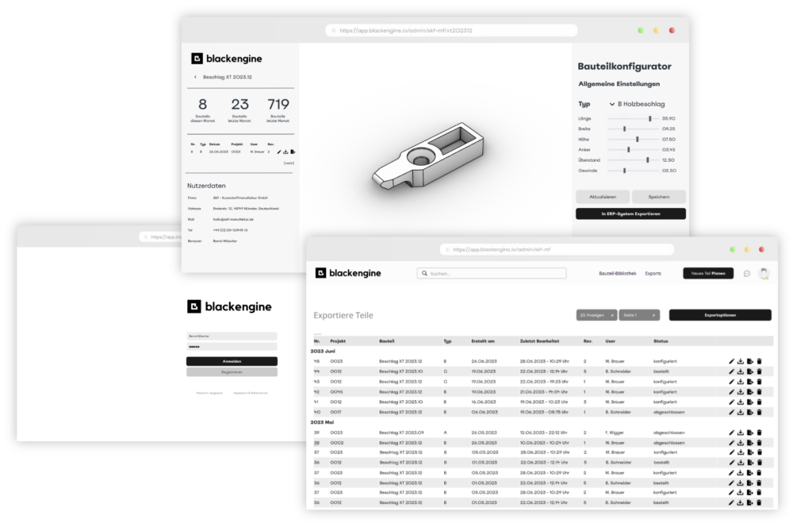Open the user avatar in the top right
This screenshot has height=527, width=812.
pos(764,273)
